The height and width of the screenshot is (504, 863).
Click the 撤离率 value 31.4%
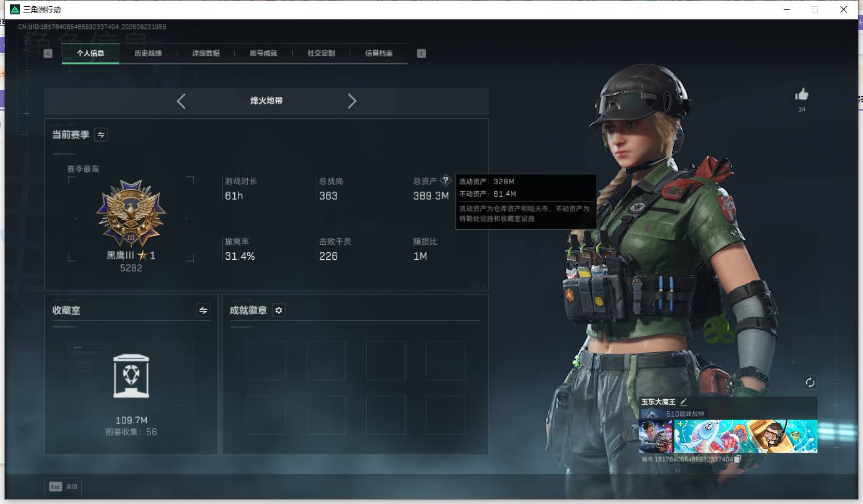coord(240,256)
